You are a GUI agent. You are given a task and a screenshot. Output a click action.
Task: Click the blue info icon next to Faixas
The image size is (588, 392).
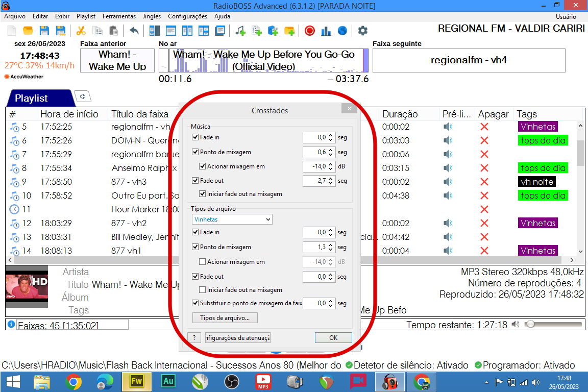coord(11,324)
